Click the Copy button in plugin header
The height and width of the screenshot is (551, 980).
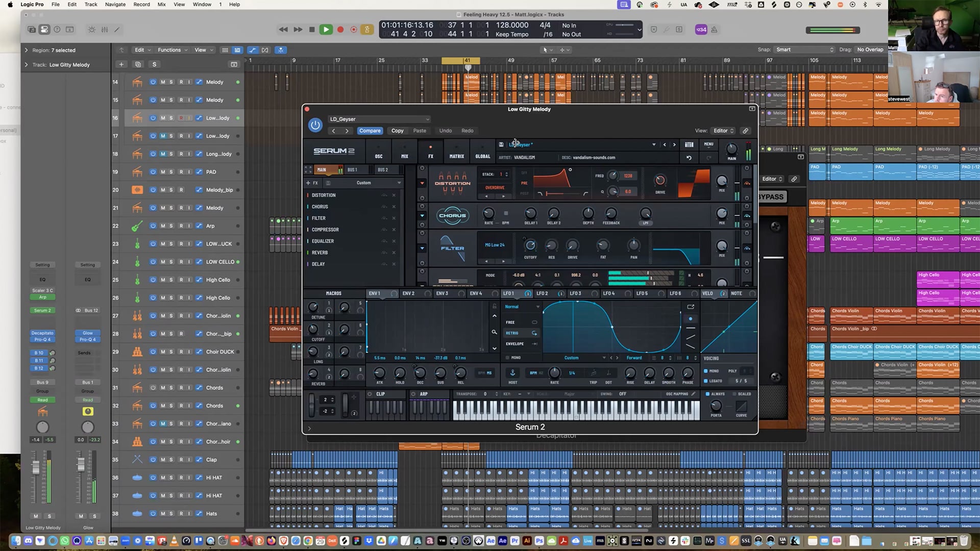[x=398, y=131]
